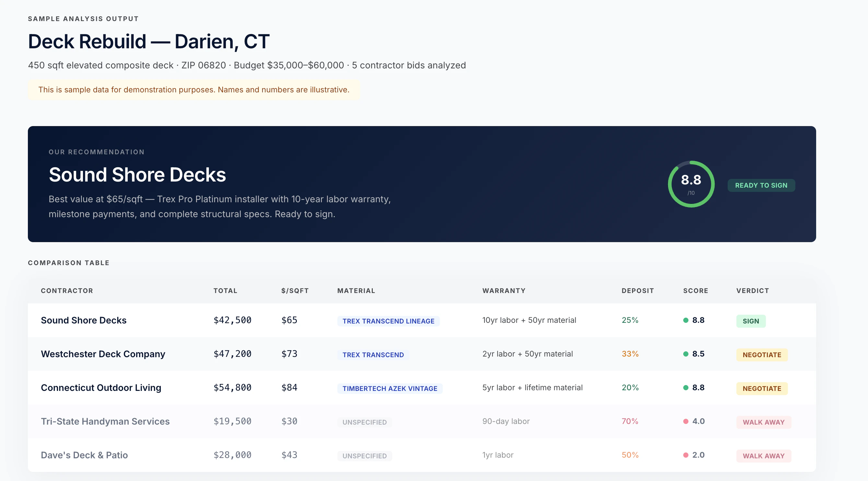
Task: Click the READY TO SIGN badge
Action: 761,185
